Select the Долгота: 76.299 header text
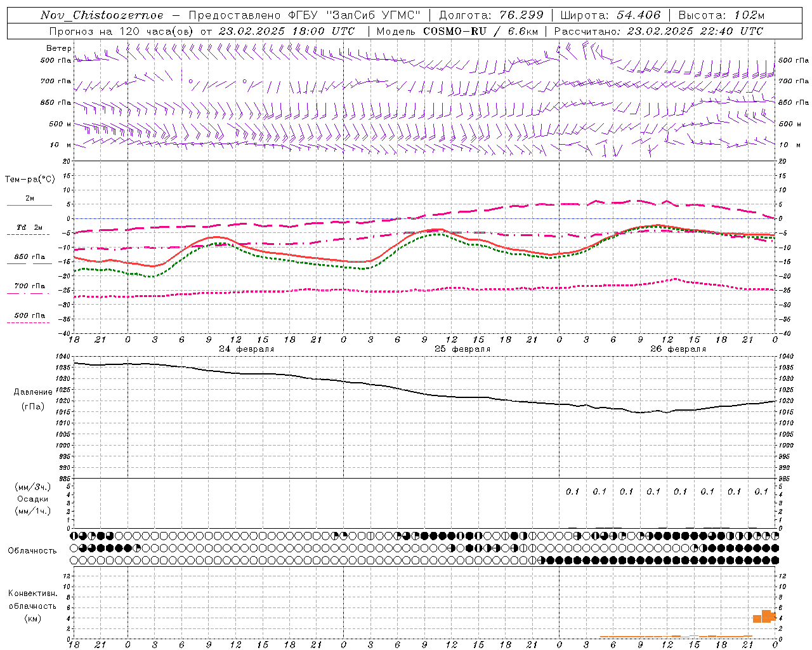 tap(491, 15)
